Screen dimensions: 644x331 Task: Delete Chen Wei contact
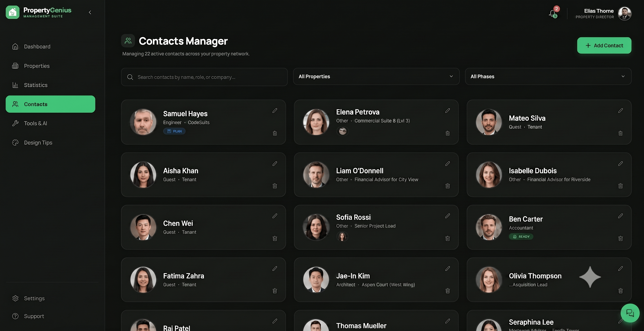tap(275, 239)
